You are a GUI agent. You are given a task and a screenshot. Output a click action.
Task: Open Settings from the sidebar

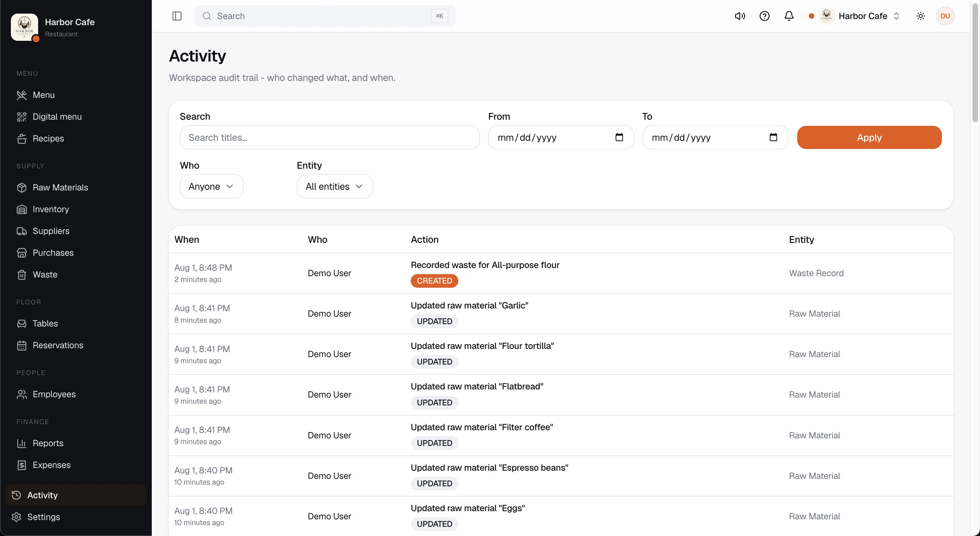click(76, 517)
